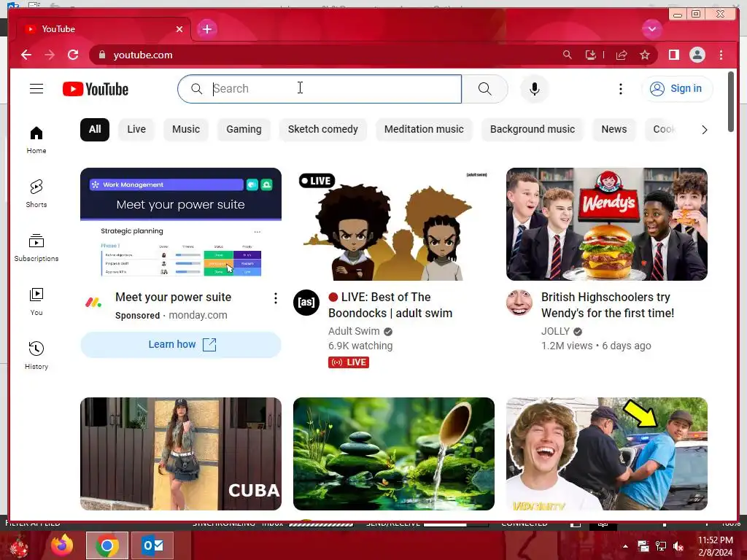Open a new browser tab
Image resolution: width=747 pixels, height=560 pixels.
[206, 29]
